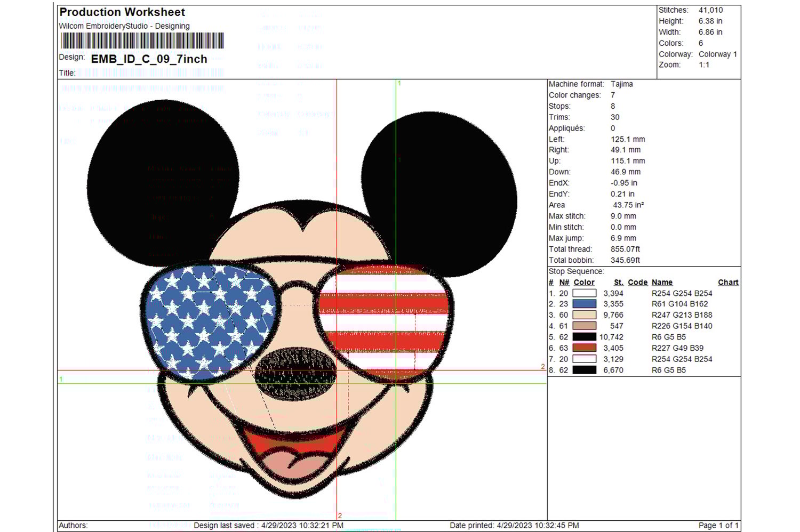Select the design name EMB_ID_C_09_7inch
Screen dimensions: 800x532
149,59
